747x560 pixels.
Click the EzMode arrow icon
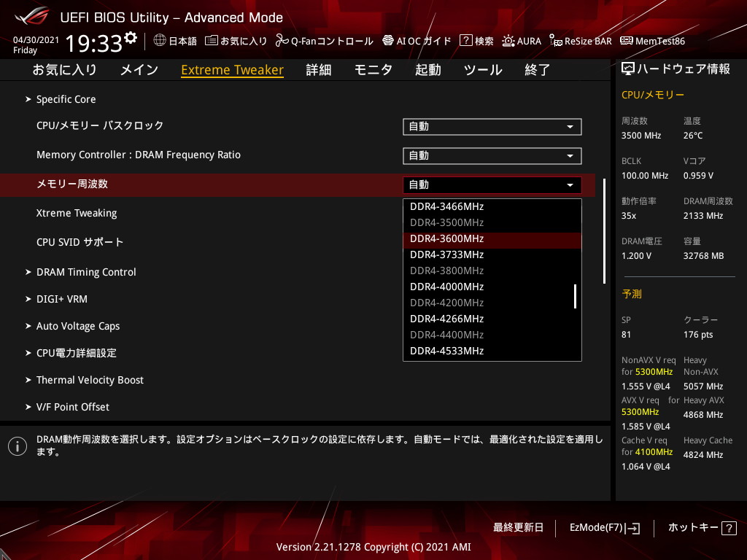click(634, 528)
